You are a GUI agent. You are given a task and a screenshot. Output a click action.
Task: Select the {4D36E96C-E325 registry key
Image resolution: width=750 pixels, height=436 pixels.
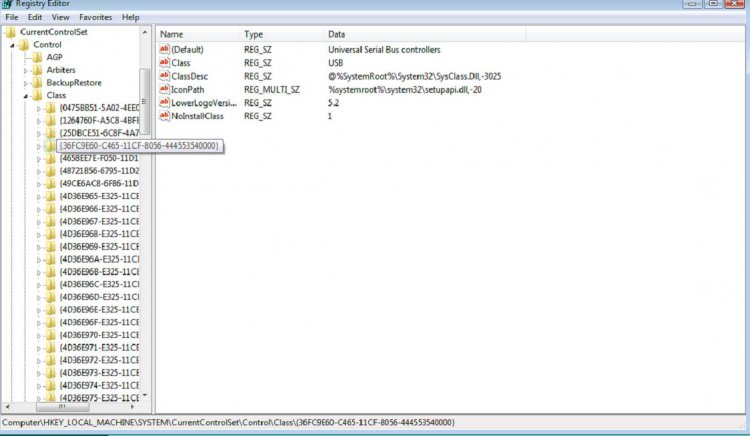pos(99,284)
